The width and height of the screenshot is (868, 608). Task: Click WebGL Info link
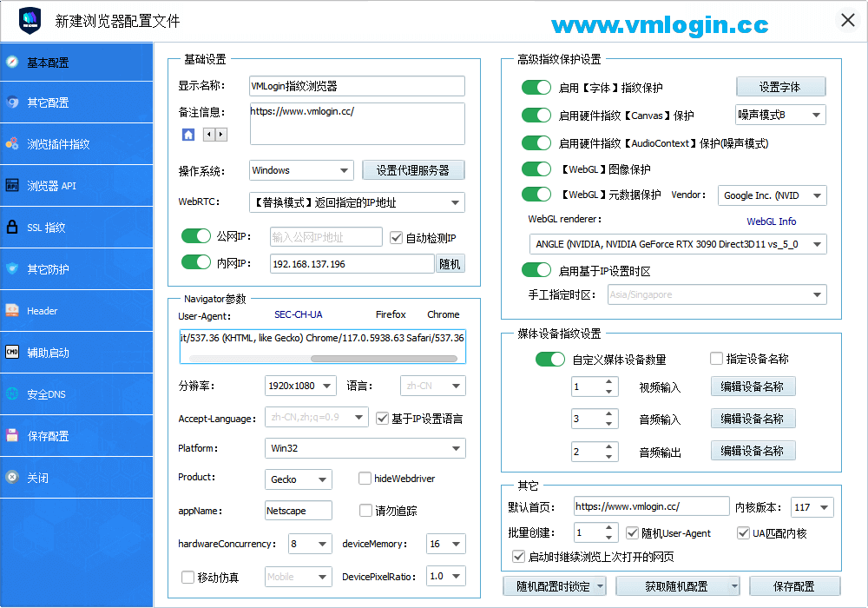(771, 221)
